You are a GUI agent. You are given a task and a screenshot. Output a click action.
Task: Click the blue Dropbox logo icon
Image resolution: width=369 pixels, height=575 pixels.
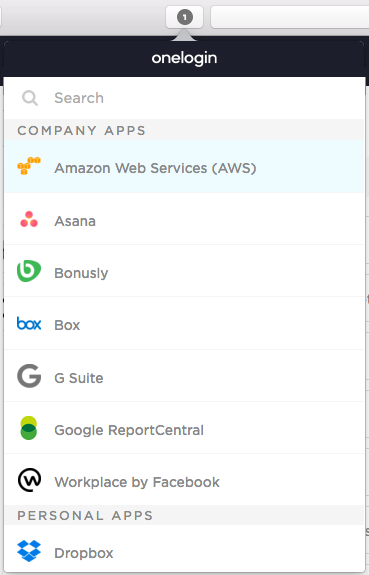[x=29, y=551]
